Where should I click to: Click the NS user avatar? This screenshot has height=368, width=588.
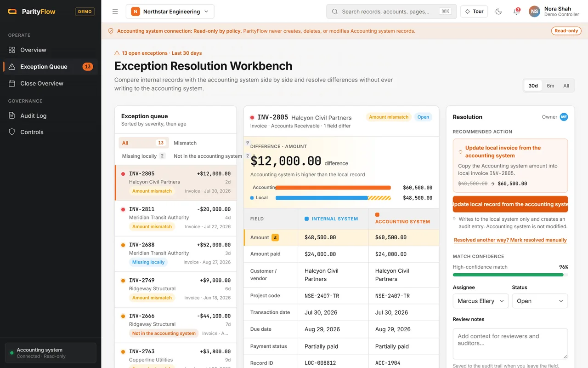point(534,11)
